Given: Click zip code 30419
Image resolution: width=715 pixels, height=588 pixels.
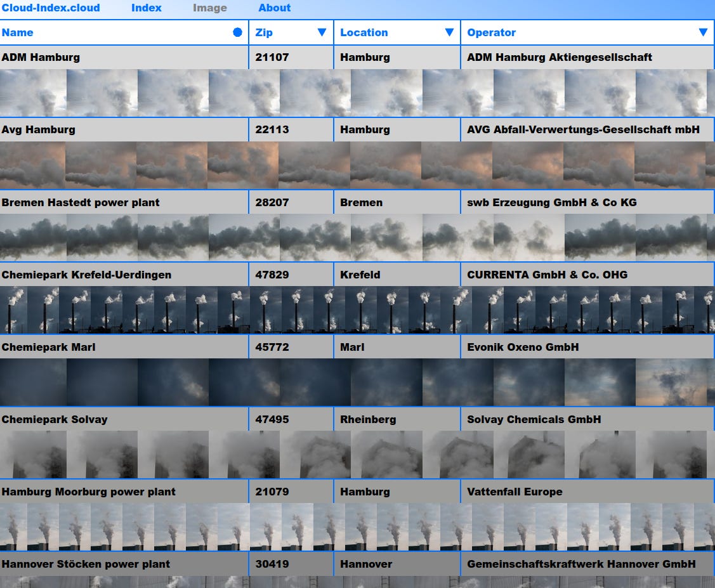Looking at the screenshot, I should [x=272, y=564].
